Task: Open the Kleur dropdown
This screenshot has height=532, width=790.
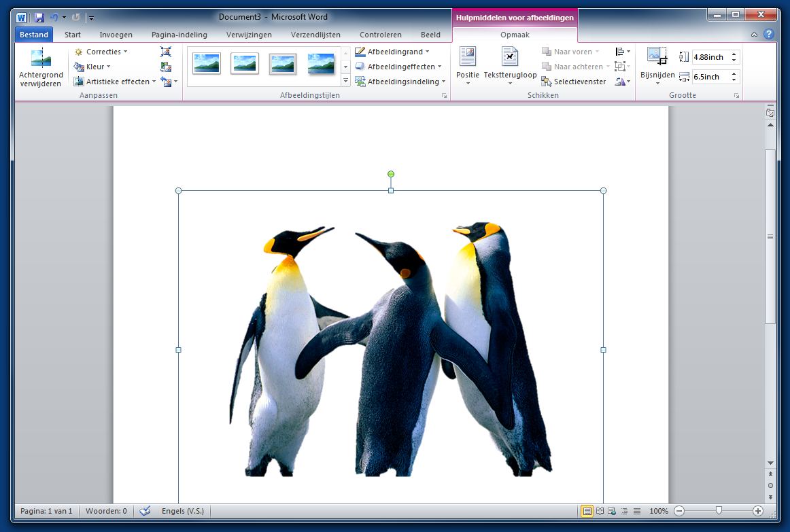Action: point(92,67)
